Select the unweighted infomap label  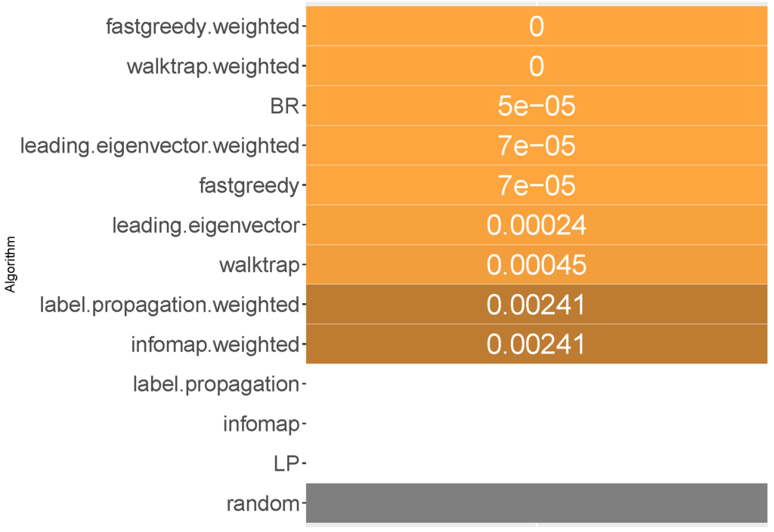[261, 424]
